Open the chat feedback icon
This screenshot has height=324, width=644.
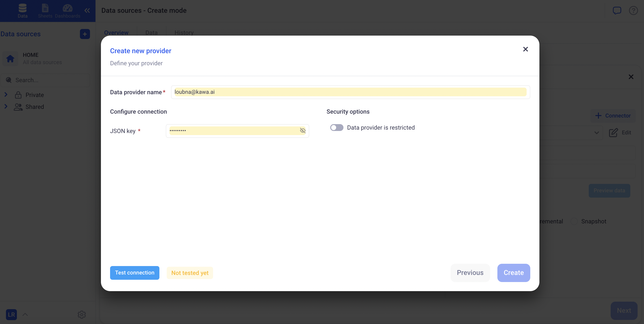617,10
